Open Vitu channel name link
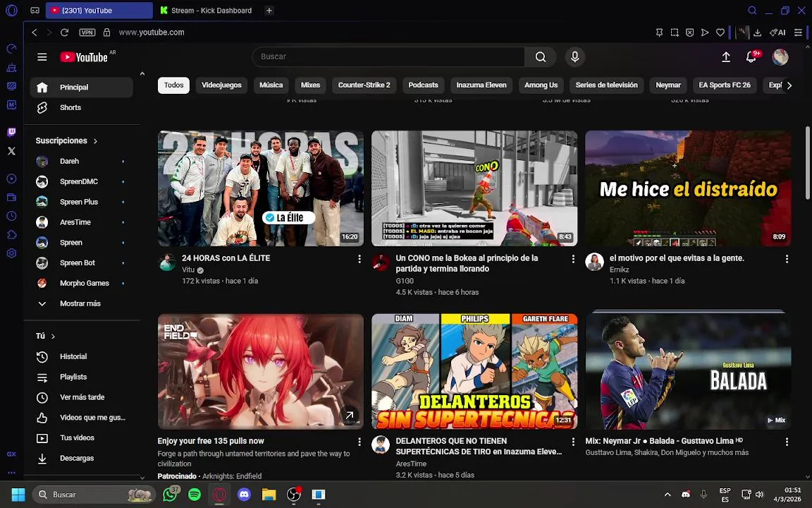The width and height of the screenshot is (812, 508). tap(188, 270)
